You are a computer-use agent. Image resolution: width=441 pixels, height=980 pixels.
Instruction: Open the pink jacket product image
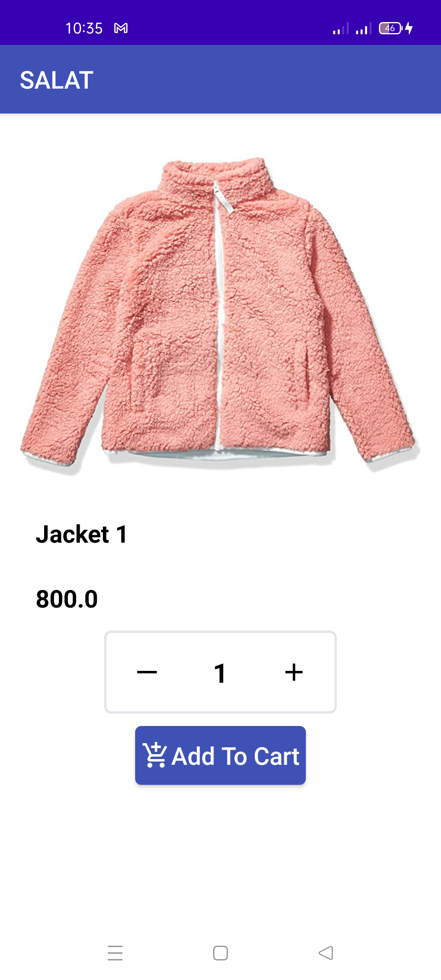[220, 314]
